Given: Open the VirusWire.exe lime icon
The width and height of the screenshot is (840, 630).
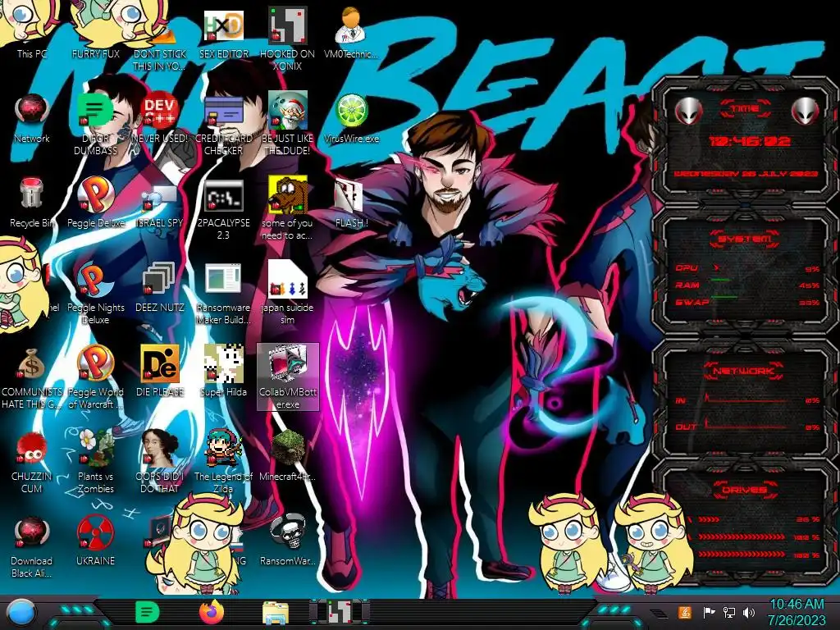Looking at the screenshot, I should click(351, 118).
